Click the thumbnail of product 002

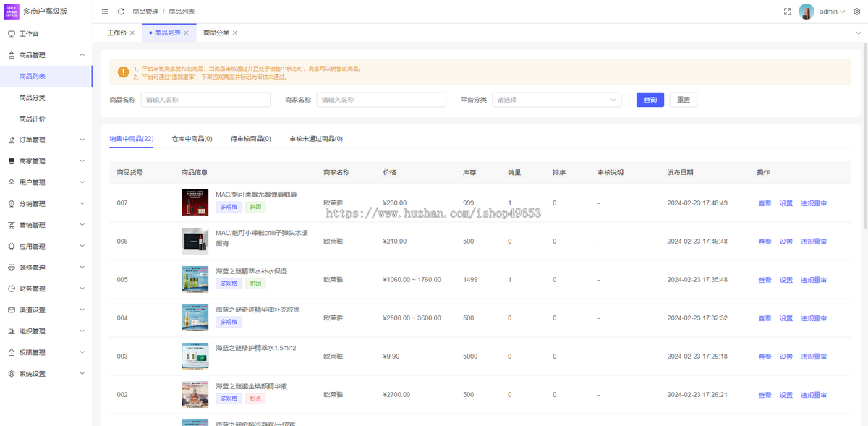(195, 394)
